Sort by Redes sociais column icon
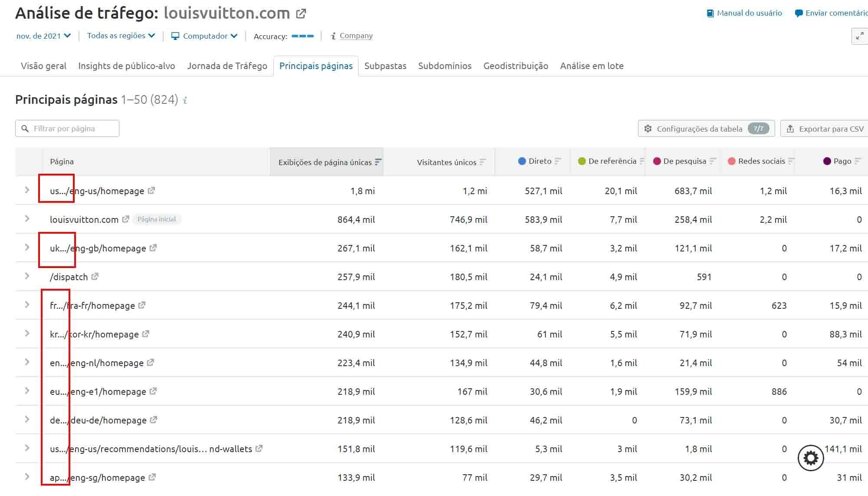 point(791,161)
